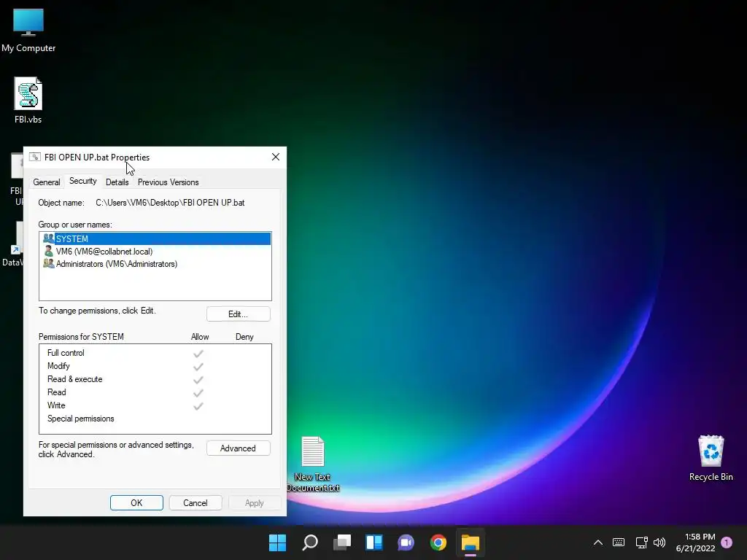Switch to the Previous Versions tab

[x=169, y=182]
